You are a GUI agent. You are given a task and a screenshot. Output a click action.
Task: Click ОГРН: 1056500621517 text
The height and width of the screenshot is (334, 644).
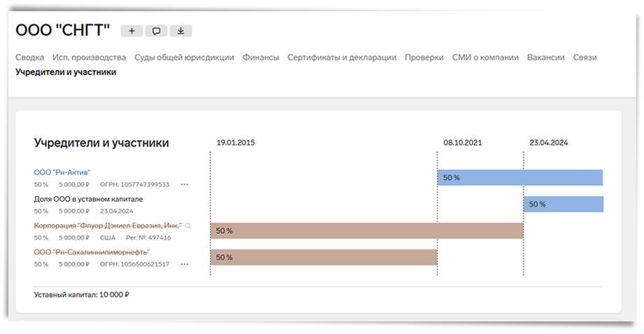pos(134,264)
